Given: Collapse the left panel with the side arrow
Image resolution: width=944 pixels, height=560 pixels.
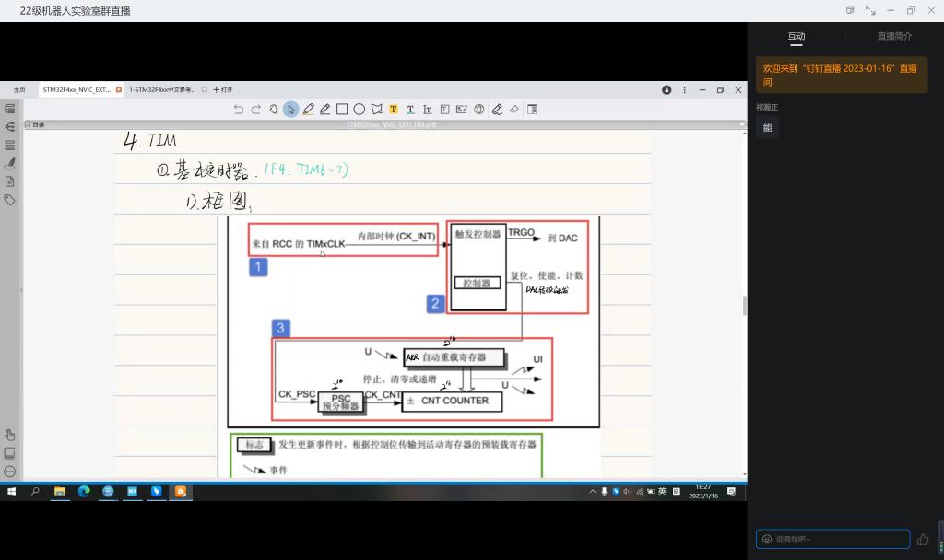Looking at the screenshot, I should [x=22, y=290].
